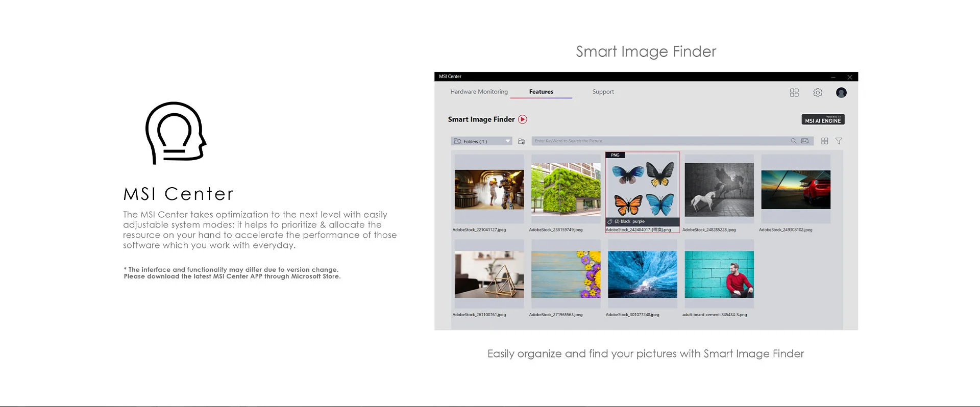Click the add folder settings icon
Image resolution: width=980 pixels, height=407 pixels.
pyautogui.click(x=522, y=141)
